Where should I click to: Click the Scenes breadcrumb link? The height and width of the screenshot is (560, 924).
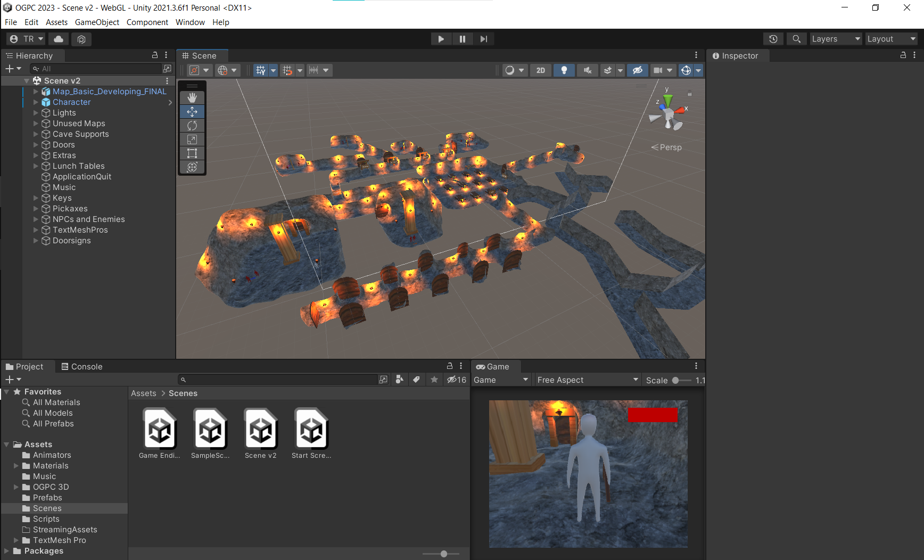[183, 393]
